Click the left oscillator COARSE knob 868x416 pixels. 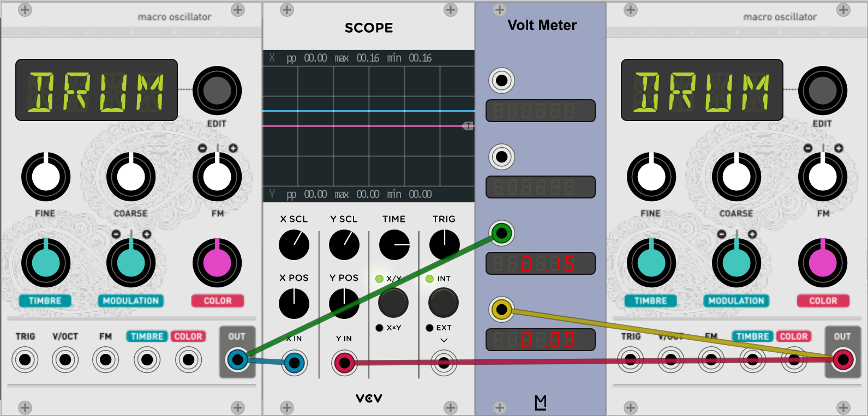(x=131, y=177)
